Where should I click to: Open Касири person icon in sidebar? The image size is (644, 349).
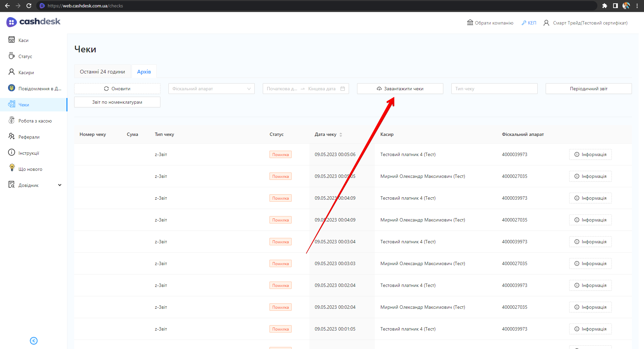(12, 72)
